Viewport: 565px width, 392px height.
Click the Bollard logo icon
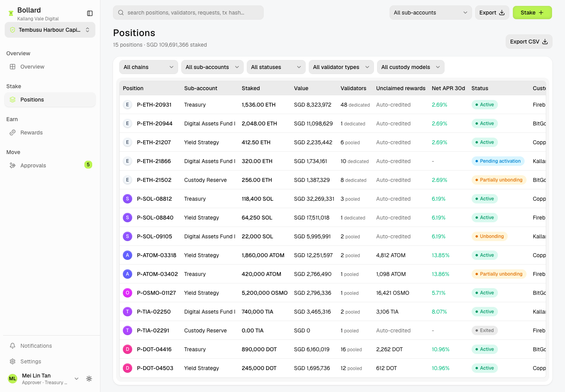11,14
